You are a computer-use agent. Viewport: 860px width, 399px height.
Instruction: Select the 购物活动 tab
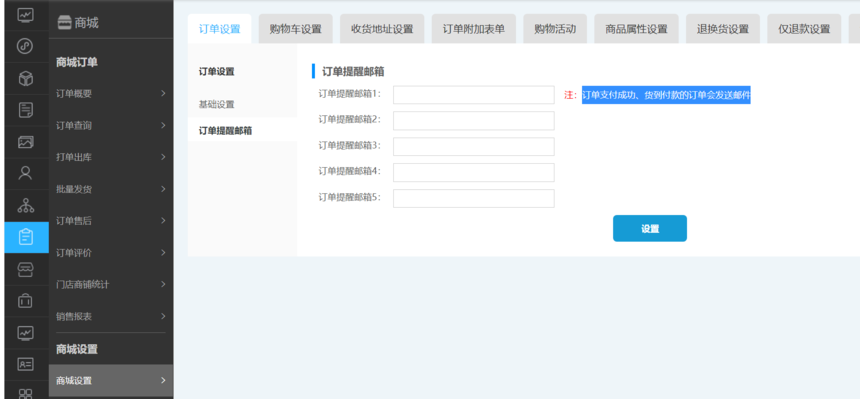coord(555,29)
